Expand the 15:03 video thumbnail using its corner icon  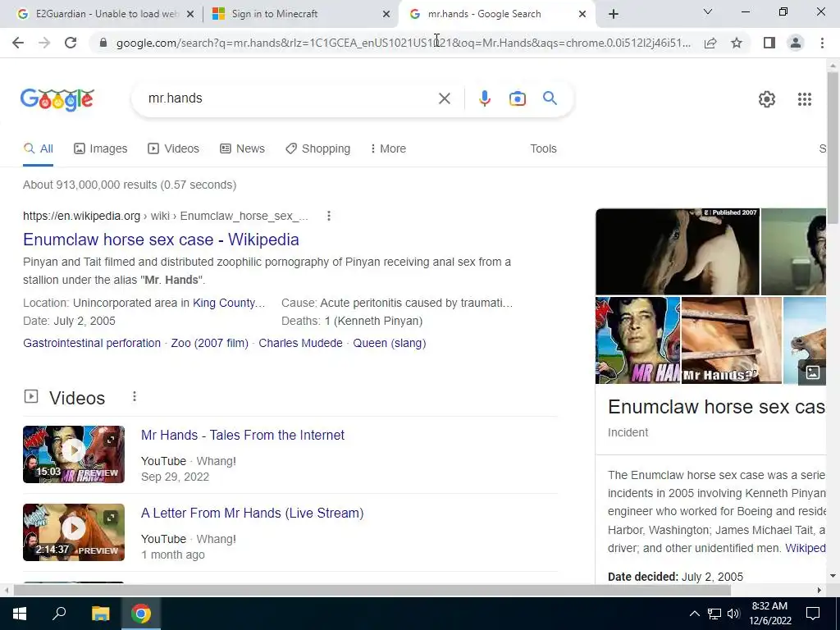[x=111, y=440]
